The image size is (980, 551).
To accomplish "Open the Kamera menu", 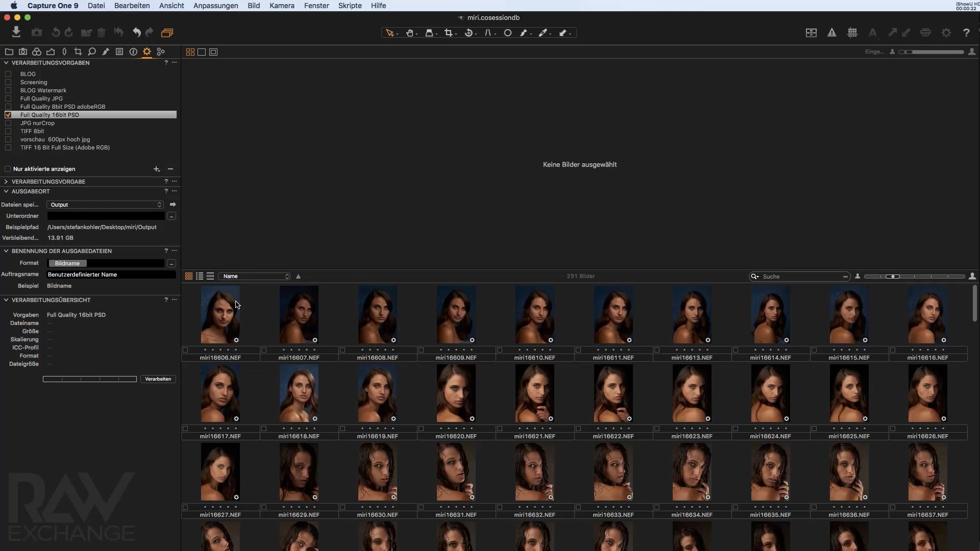I will [x=282, y=6].
